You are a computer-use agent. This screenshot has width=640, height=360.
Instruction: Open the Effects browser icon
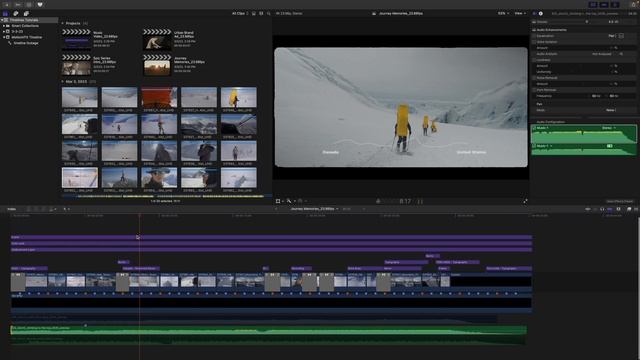pyautogui.click(x=629, y=209)
